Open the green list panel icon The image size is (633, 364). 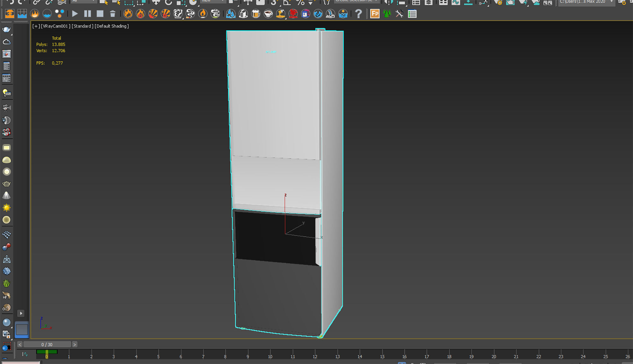412,14
